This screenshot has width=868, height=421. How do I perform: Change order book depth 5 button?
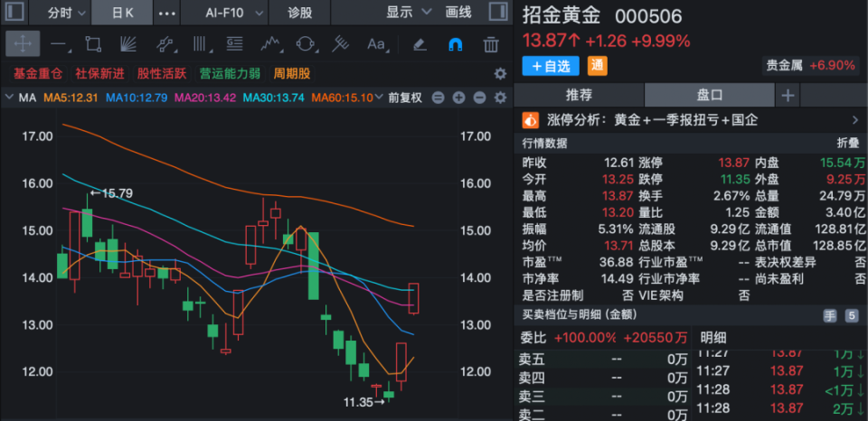[852, 316]
